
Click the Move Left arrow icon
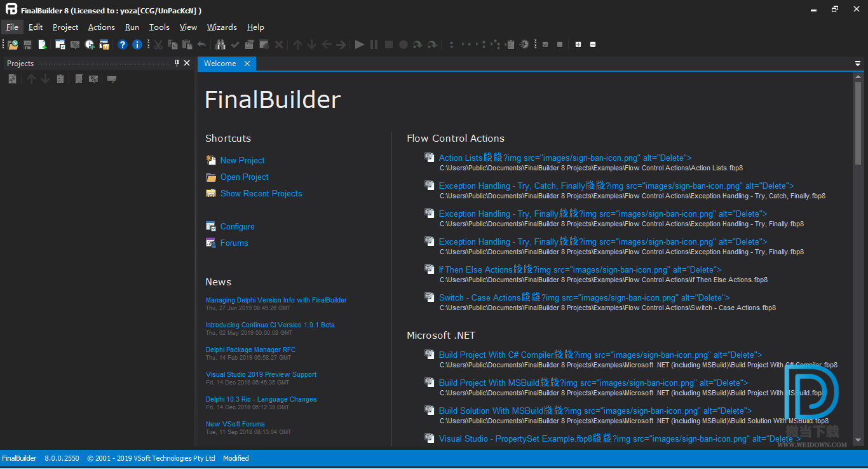pos(327,44)
